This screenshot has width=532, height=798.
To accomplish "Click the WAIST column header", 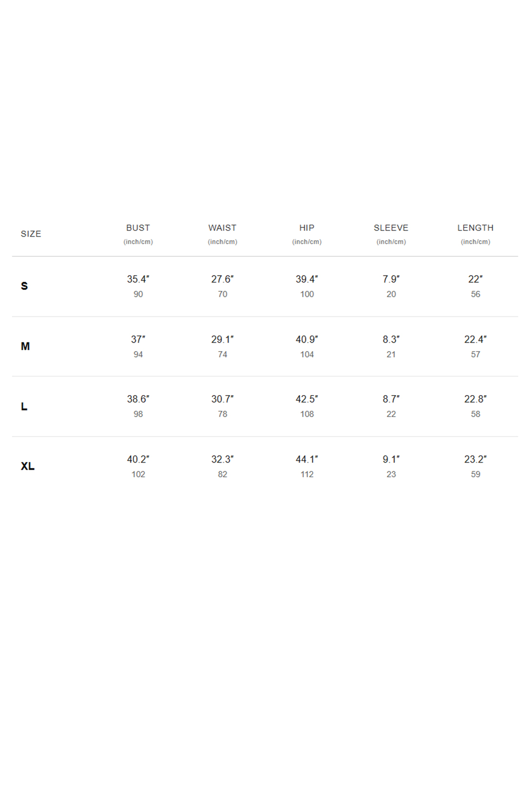I will [222, 228].
